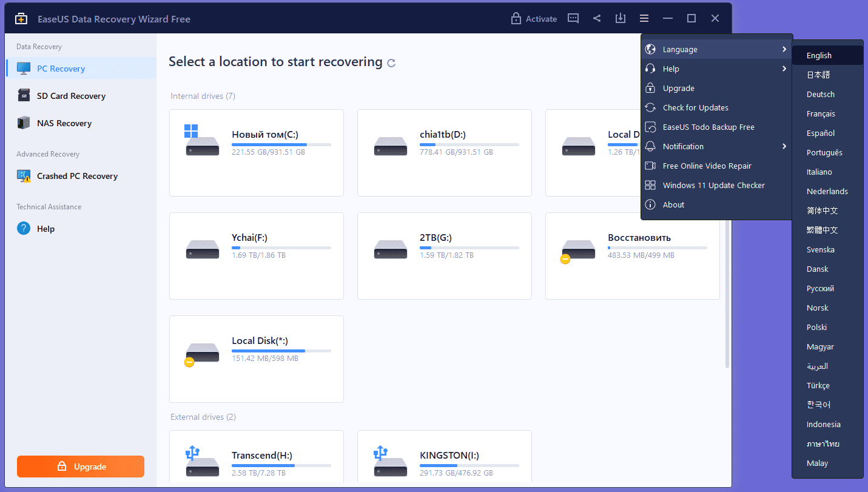The image size is (868, 492).
Task: Click the Activate label in title bar
Action: (541, 19)
